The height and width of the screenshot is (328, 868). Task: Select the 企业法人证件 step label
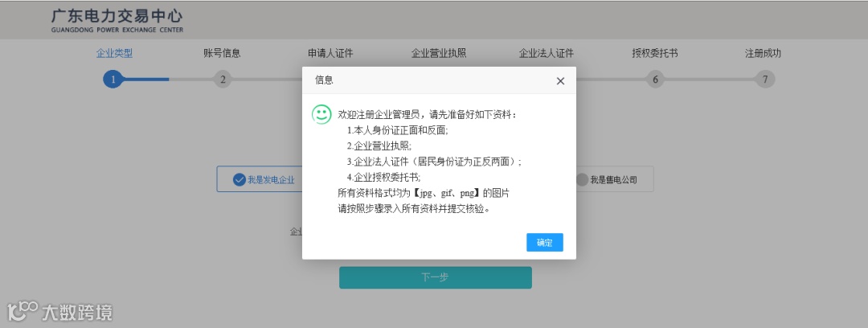tap(547, 53)
